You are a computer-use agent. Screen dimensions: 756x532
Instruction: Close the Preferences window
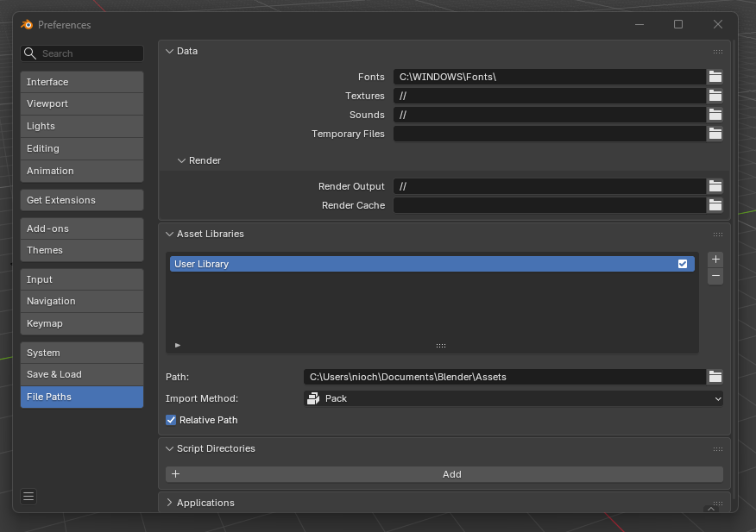point(718,25)
